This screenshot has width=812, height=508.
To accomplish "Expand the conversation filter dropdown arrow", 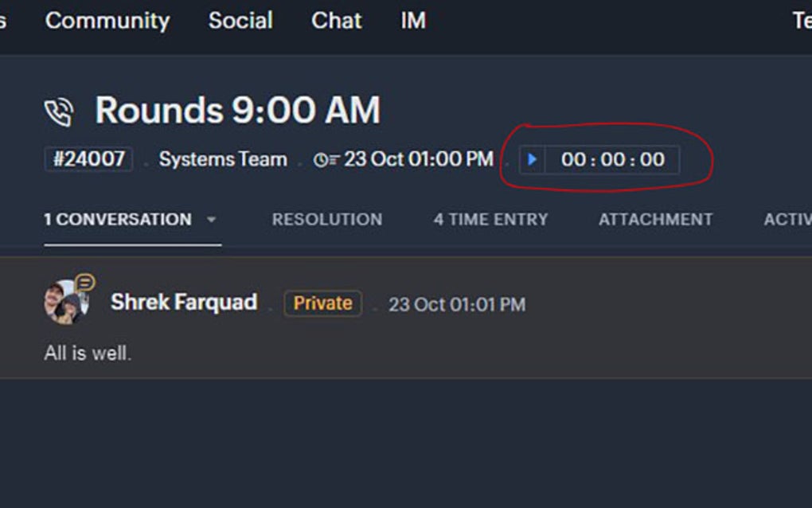I will click(x=212, y=220).
